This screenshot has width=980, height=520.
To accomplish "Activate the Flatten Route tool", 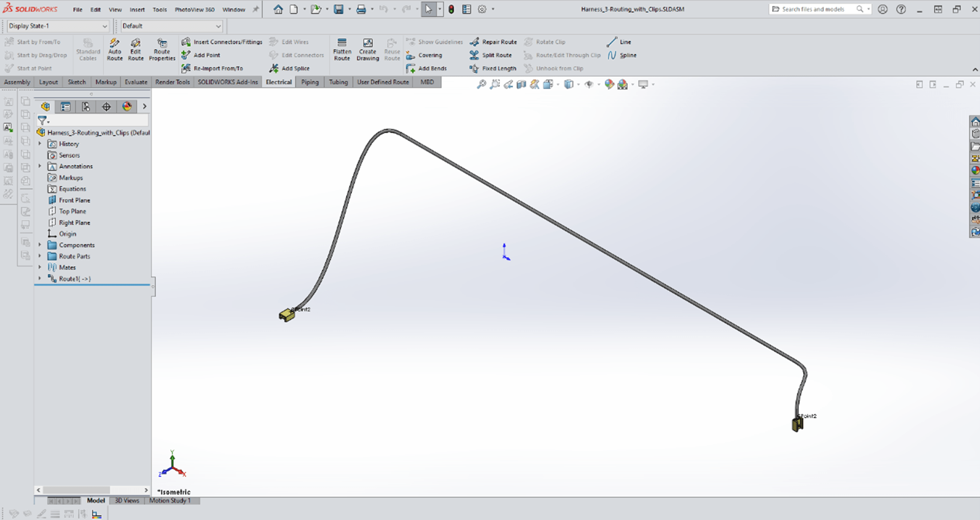I will [x=342, y=50].
